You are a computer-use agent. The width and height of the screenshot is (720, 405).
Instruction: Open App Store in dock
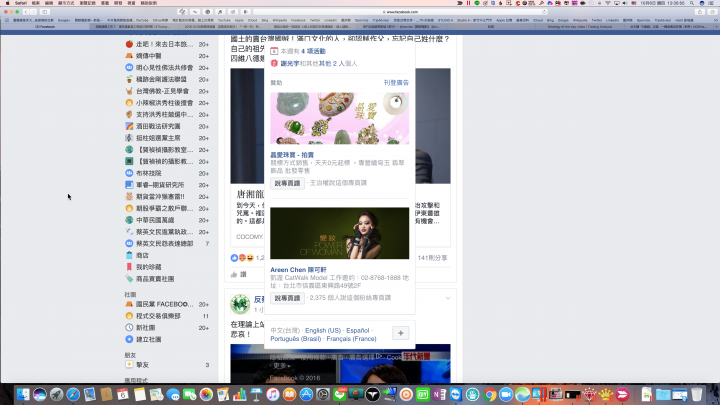pos(306,394)
